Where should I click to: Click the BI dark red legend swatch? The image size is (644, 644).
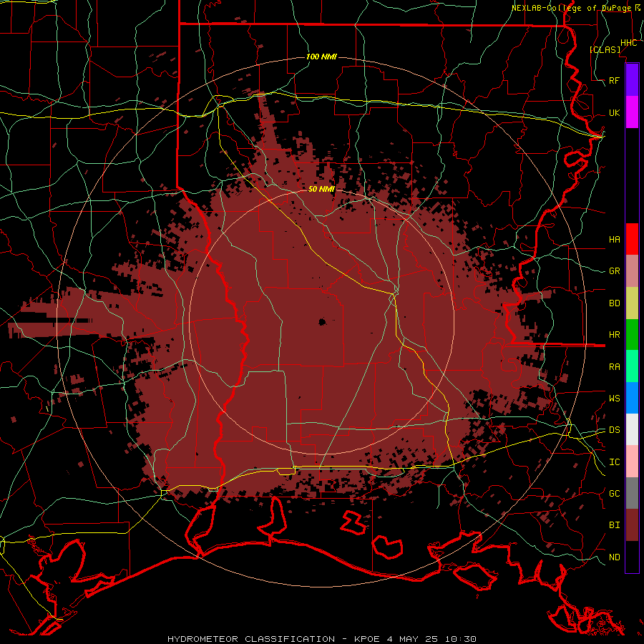(632, 525)
